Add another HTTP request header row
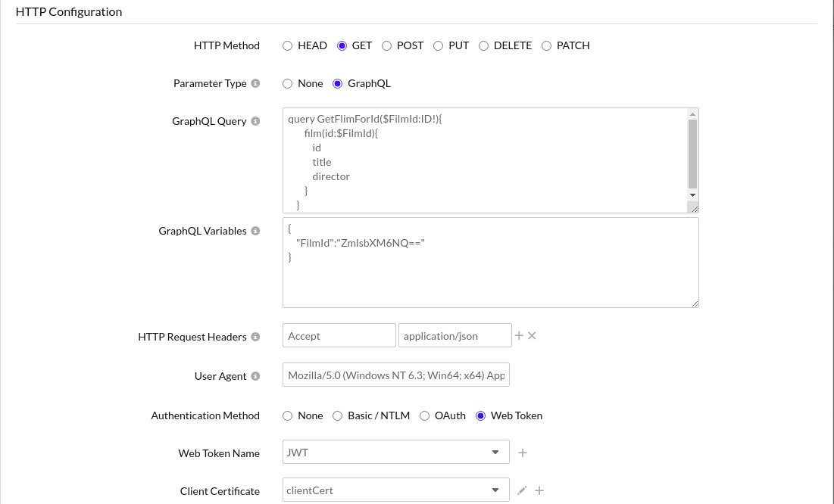 tap(519, 335)
